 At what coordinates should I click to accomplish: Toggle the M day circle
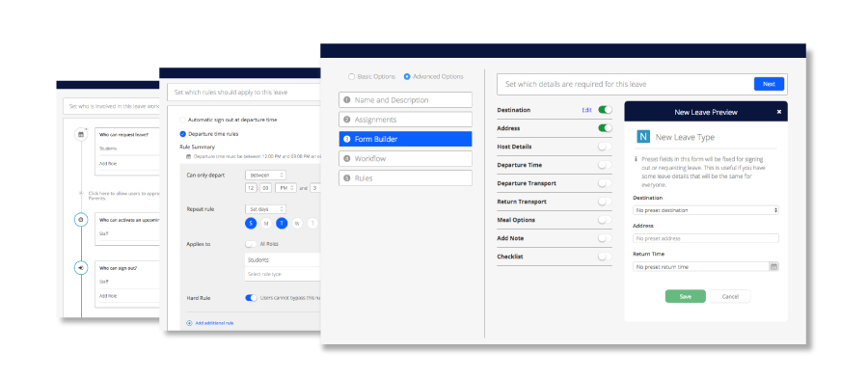click(266, 224)
